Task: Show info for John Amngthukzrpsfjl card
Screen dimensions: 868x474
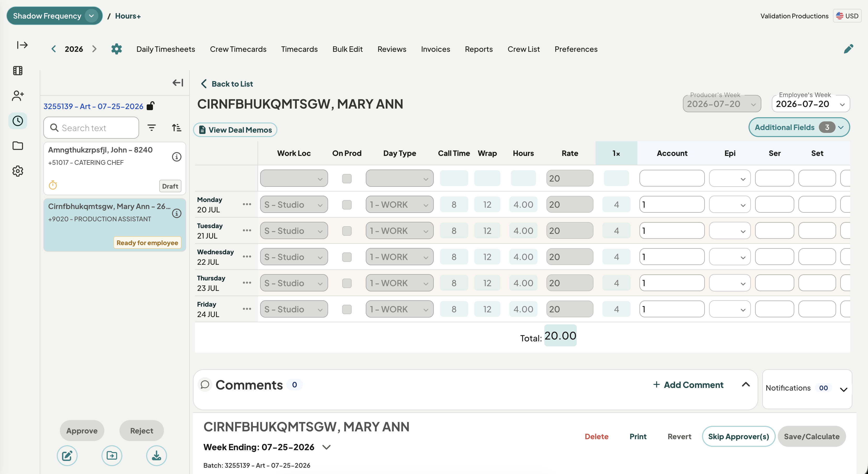Action: point(176,157)
